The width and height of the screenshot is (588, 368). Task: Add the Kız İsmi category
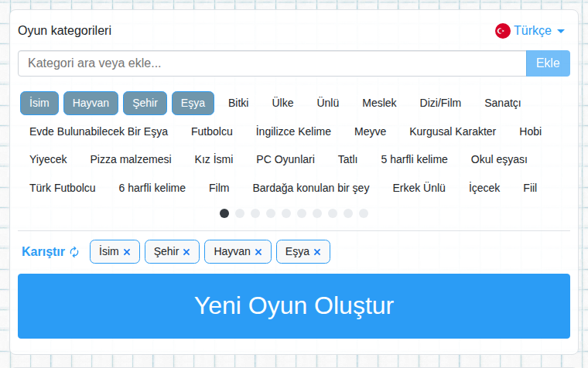click(x=214, y=159)
